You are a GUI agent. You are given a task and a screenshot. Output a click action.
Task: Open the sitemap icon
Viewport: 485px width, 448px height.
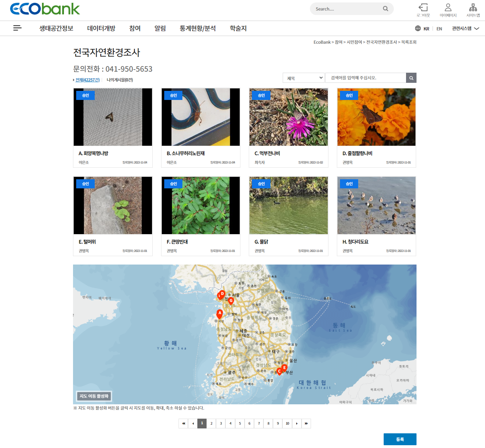[473, 8]
